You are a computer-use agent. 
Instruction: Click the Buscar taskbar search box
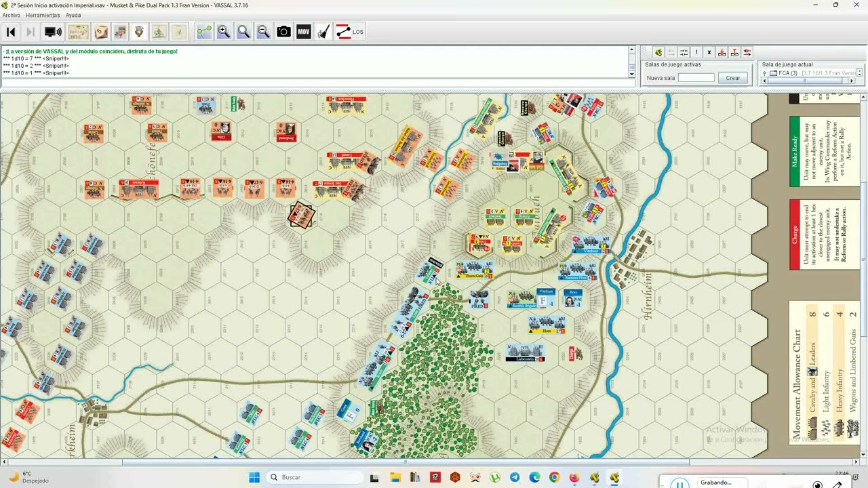(x=313, y=477)
